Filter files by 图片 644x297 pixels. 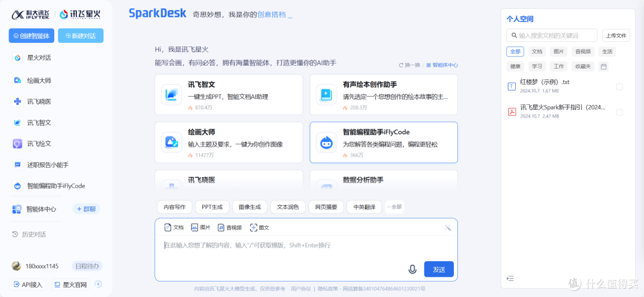tap(558, 51)
